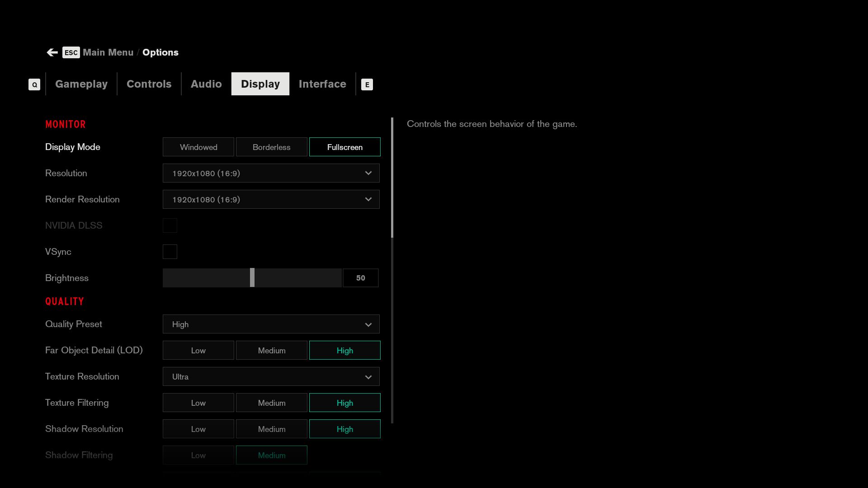This screenshot has height=488, width=868.
Task: Open the Gameplay tab
Action: [x=81, y=84]
